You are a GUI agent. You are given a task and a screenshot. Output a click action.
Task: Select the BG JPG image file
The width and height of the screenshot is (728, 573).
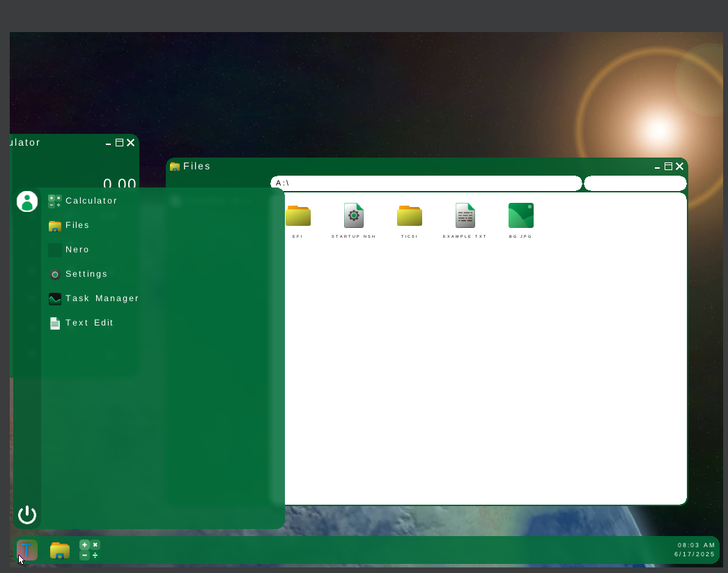520,216
